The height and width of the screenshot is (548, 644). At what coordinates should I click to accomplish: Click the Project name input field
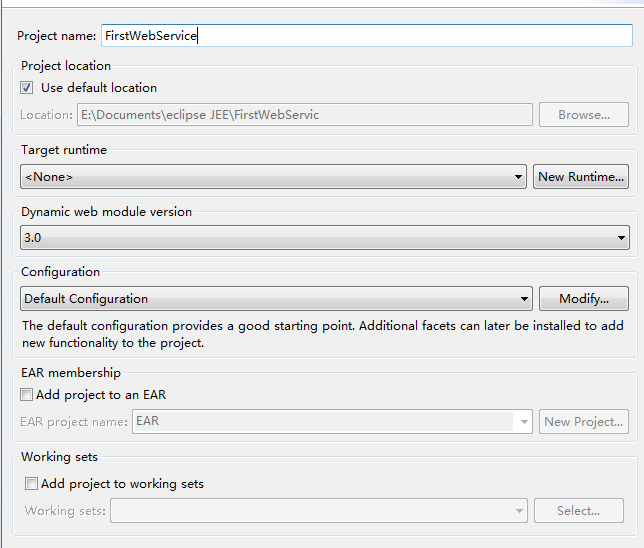coord(366,36)
